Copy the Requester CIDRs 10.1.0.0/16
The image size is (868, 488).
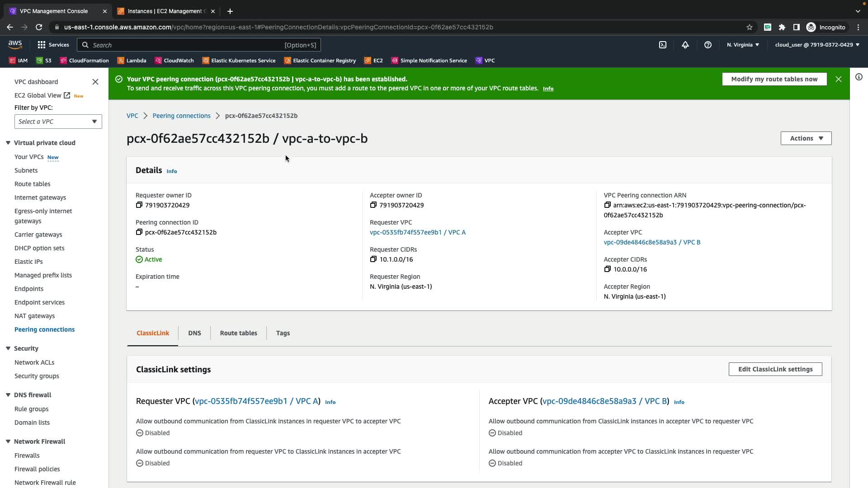click(373, 259)
